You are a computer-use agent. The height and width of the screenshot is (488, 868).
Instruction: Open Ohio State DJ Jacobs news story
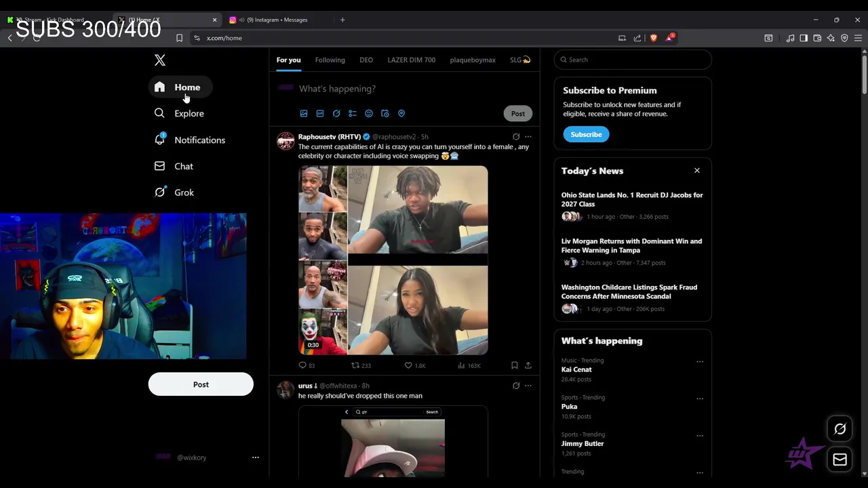coord(632,199)
